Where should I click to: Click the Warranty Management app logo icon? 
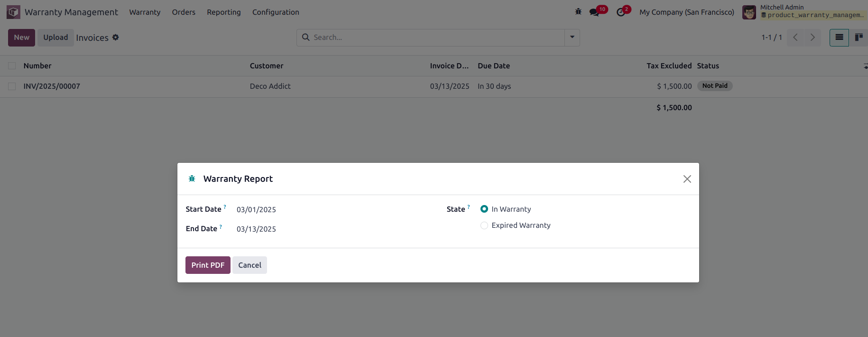tap(13, 12)
